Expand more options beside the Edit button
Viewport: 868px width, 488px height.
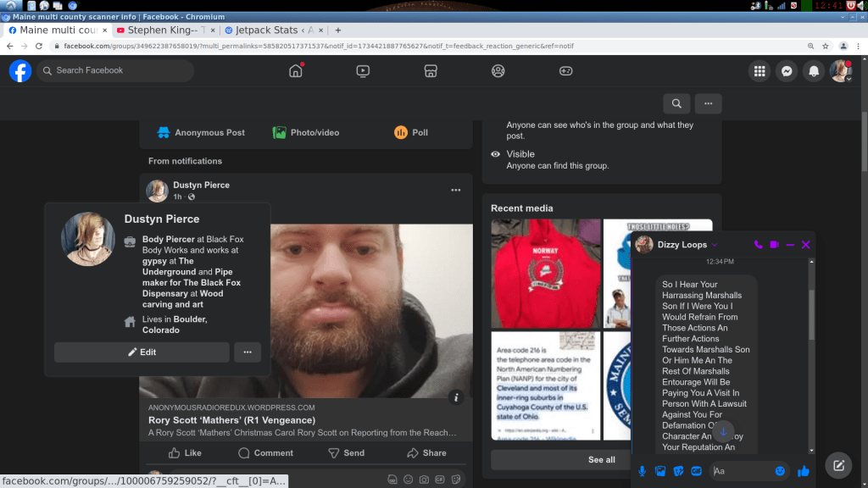click(248, 352)
